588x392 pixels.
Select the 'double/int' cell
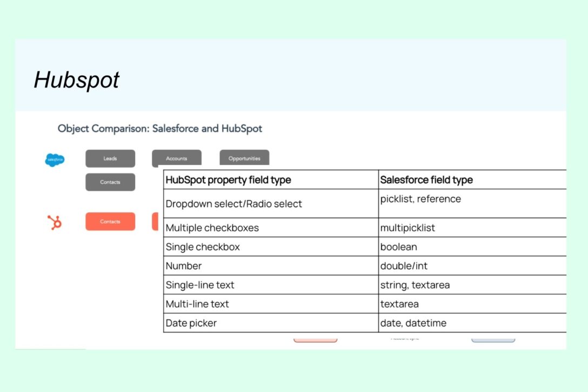[472, 266]
